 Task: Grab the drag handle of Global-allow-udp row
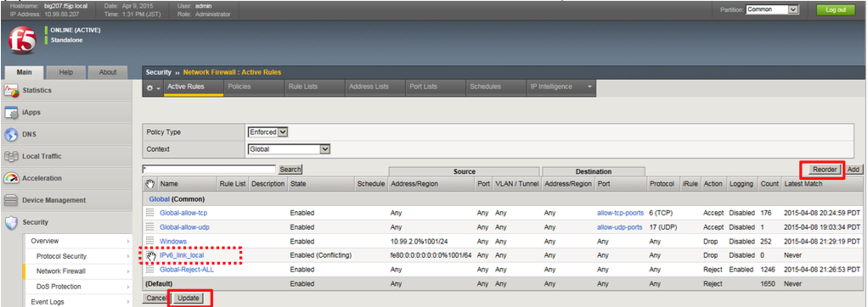click(x=149, y=226)
